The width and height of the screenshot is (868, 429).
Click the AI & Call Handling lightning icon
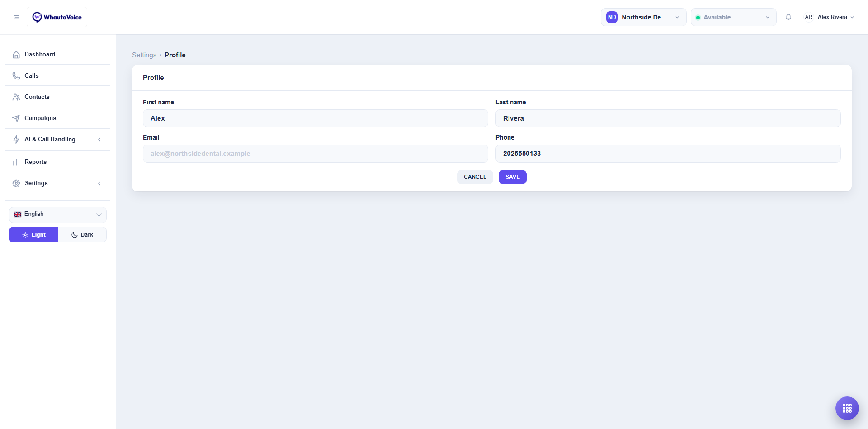[16, 140]
